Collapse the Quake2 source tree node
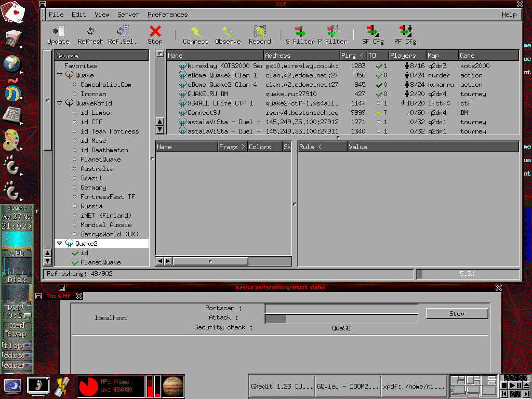 point(60,244)
